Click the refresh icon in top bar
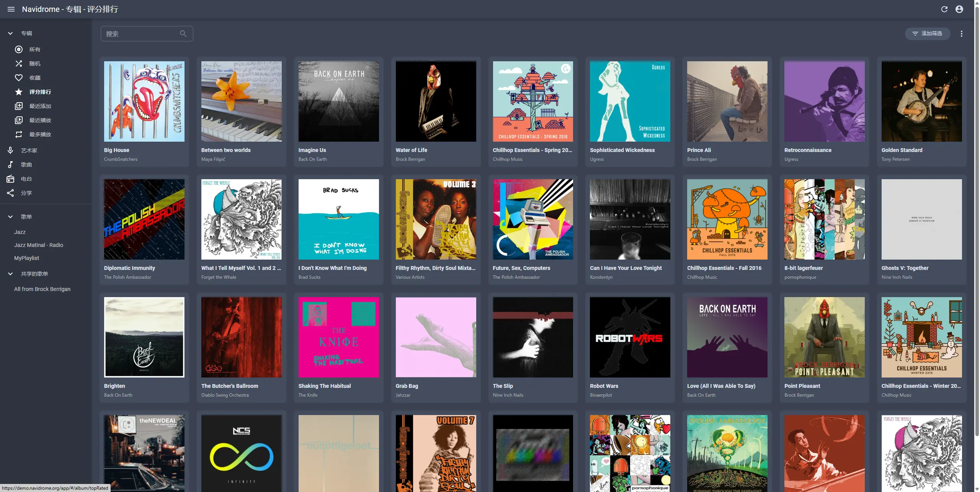Viewport: 980px width, 492px height. 944,9
